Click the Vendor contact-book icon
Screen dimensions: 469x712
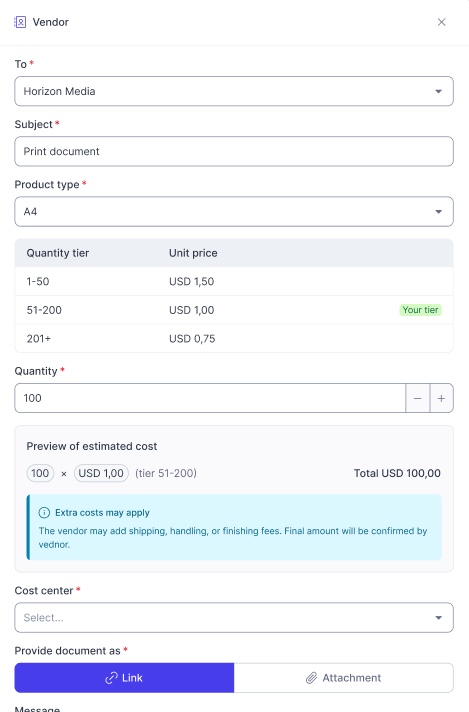coord(20,22)
